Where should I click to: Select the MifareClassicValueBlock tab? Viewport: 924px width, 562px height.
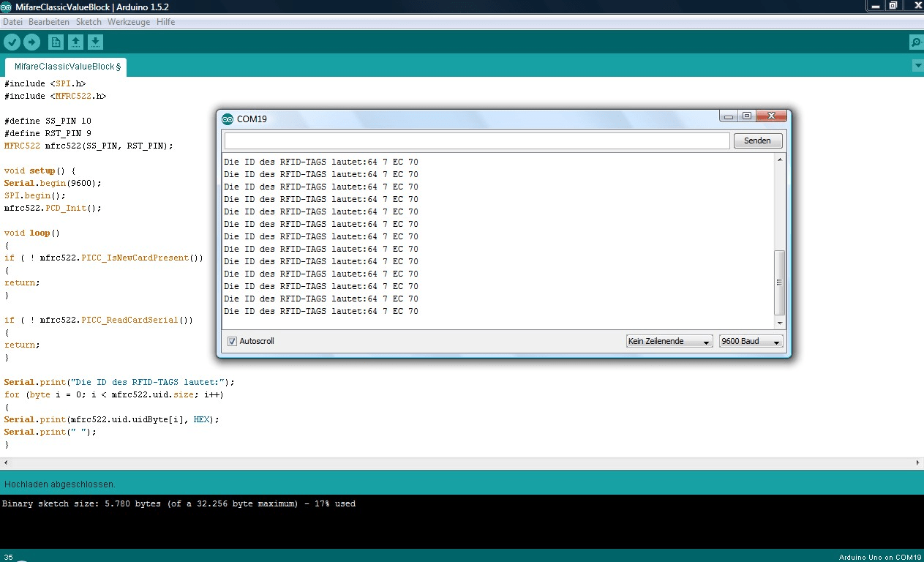pos(67,67)
